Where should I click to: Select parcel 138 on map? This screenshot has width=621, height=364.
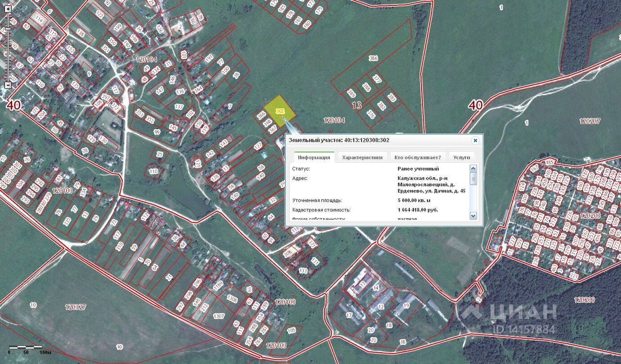point(81,34)
